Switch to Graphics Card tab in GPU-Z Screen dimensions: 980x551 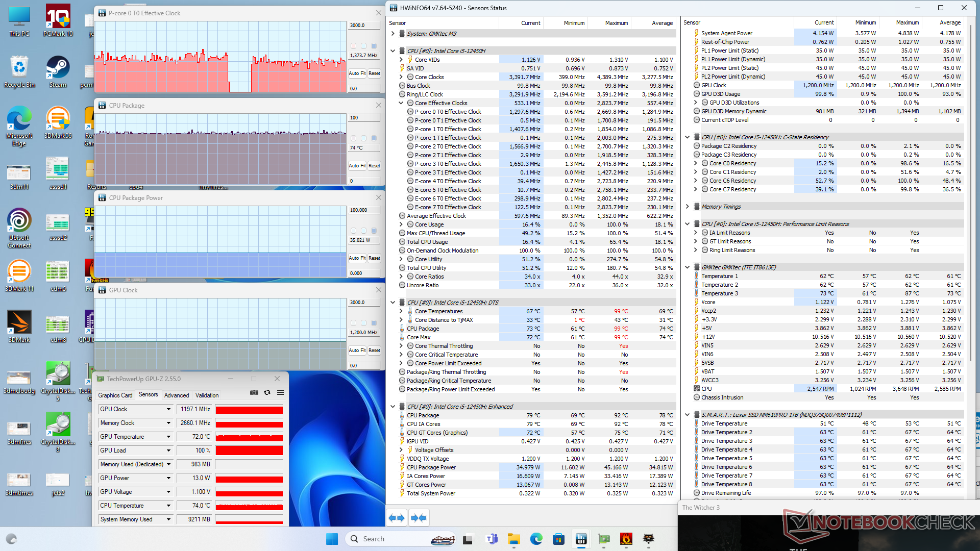pyautogui.click(x=115, y=395)
